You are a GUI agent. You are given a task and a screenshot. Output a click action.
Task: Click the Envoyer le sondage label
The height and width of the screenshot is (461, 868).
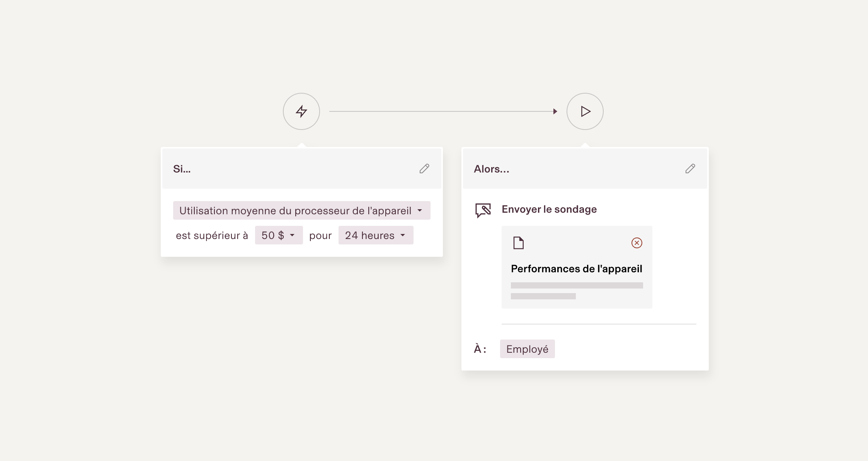pyautogui.click(x=549, y=209)
